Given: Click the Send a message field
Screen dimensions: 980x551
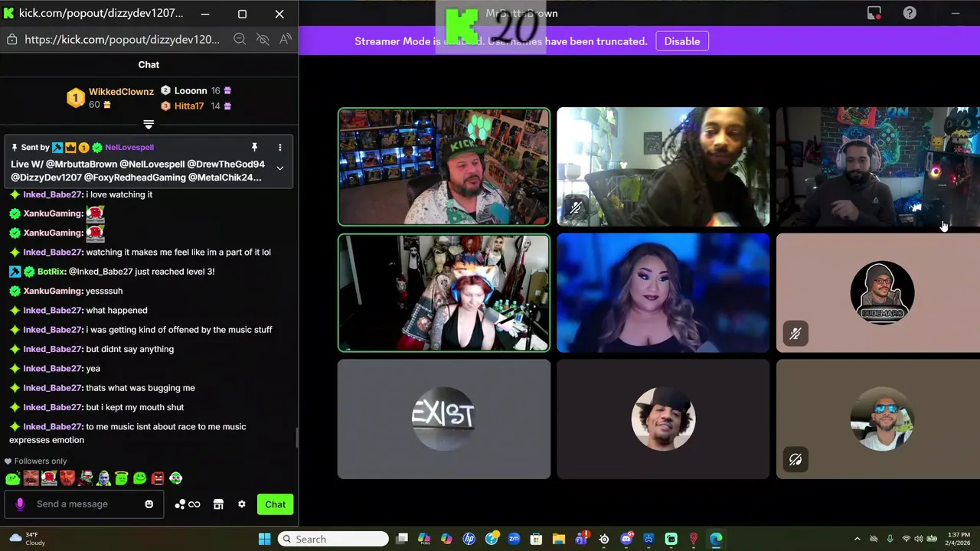Looking at the screenshot, I should pos(84,504).
